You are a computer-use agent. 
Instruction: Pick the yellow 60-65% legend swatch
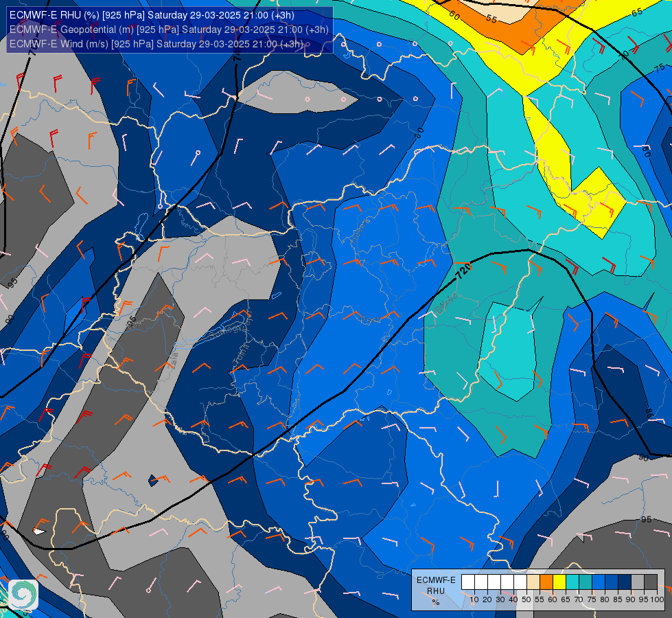(x=559, y=582)
